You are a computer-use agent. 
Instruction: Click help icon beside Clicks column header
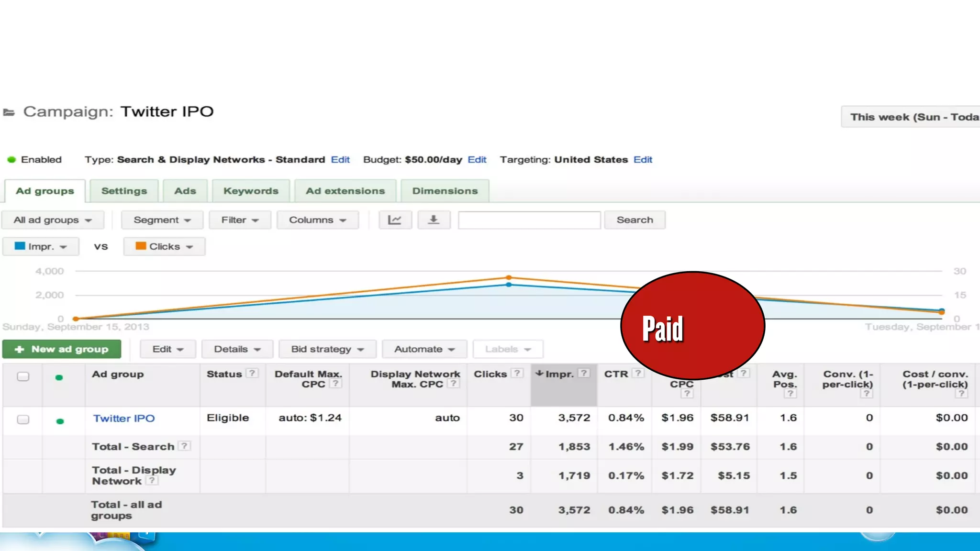click(x=517, y=374)
